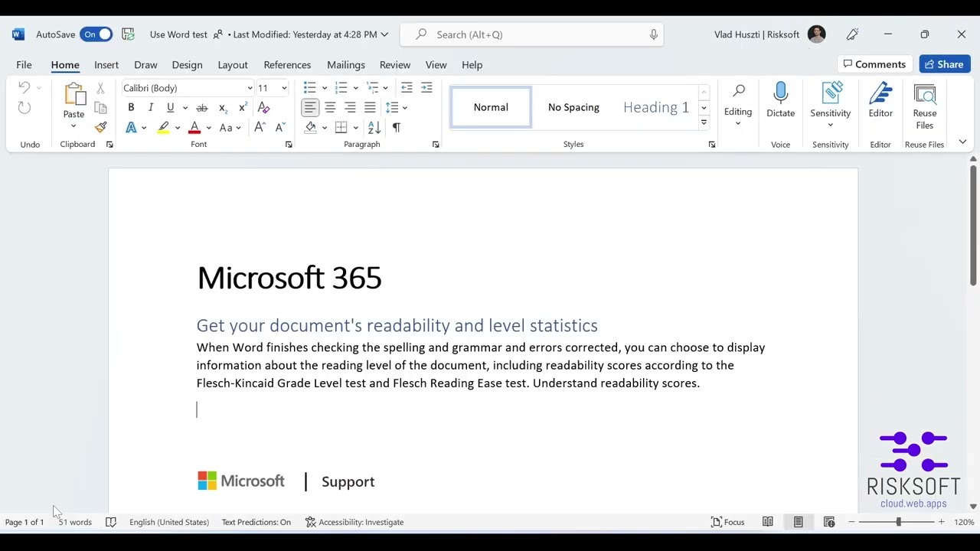Screen dimensions: 980x551
Task: Apply Strikethrough formatting
Action: tap(201, 108)
